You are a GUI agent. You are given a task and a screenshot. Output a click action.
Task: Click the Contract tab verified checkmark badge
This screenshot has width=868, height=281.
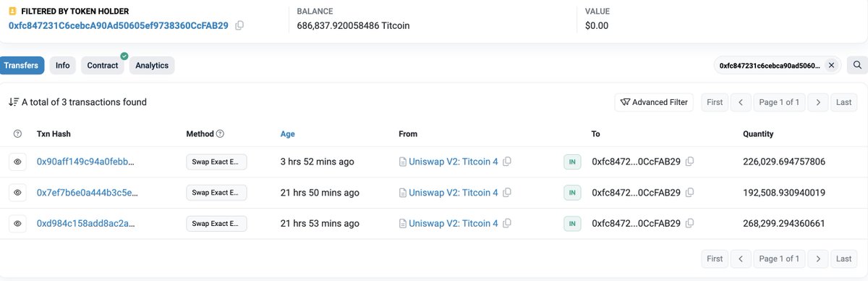click(x=124, y=56)
